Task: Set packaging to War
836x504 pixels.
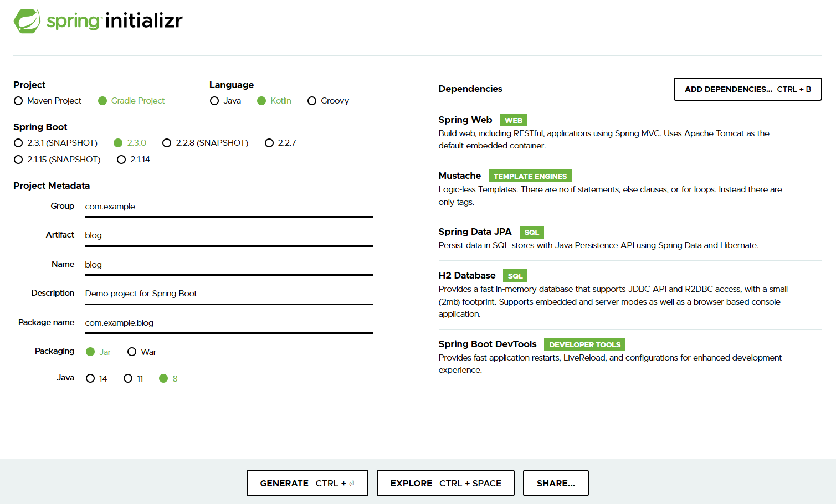Action: 142,352
